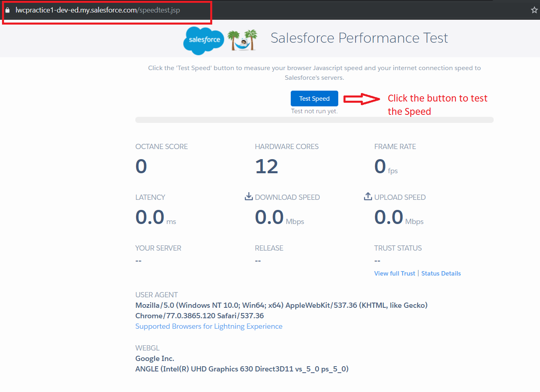Click the Mozilla/5.0 user agent string
Screen dimensions: 540x392
pos(281,305)
